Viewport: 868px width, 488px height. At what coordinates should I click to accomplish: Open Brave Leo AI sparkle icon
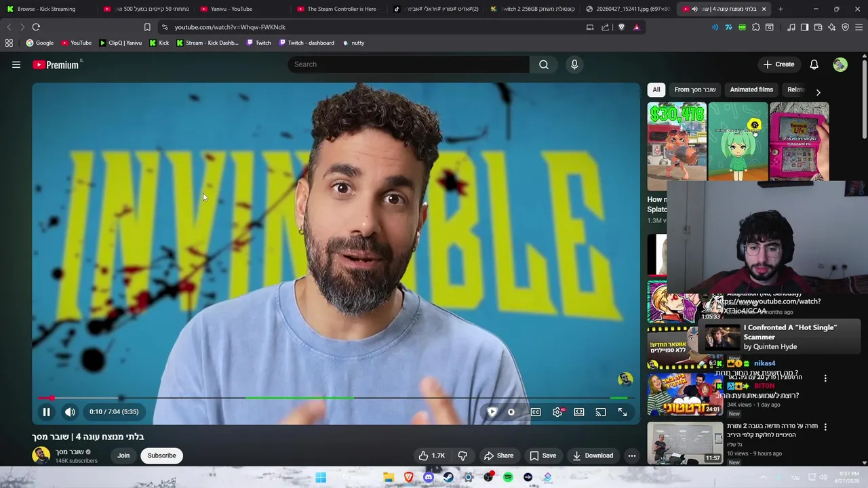(x=832, y=27)
